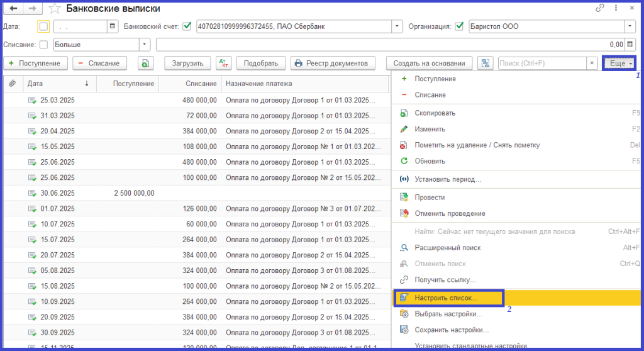
Task: Open the calendar picker for Дата
Action: 113,26
